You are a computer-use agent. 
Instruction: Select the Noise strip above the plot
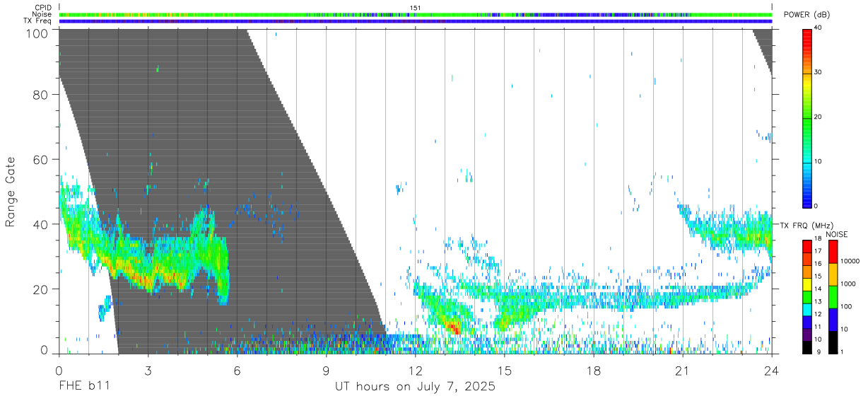click(x=416, y=14)
